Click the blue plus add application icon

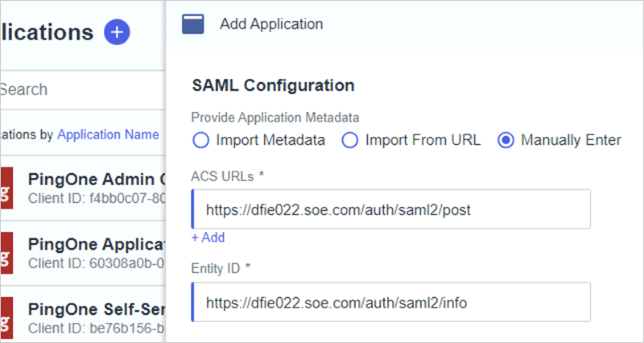[118, 32]
